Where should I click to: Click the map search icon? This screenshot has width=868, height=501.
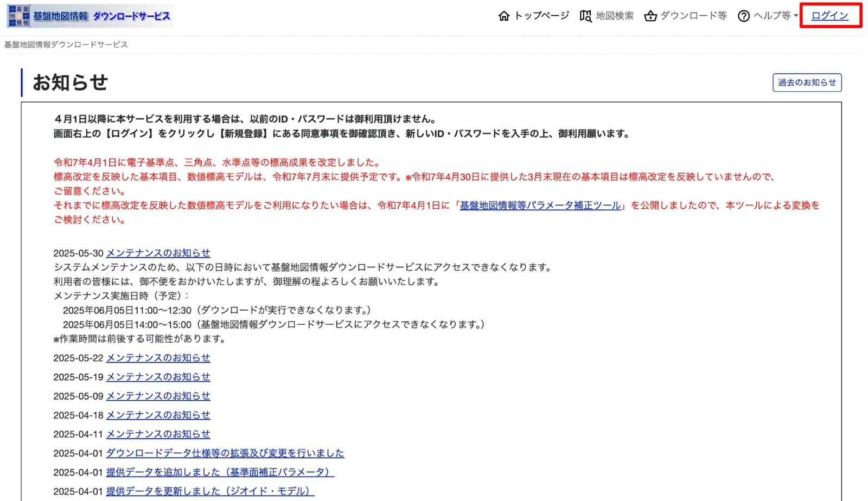[x=585, y=16]
